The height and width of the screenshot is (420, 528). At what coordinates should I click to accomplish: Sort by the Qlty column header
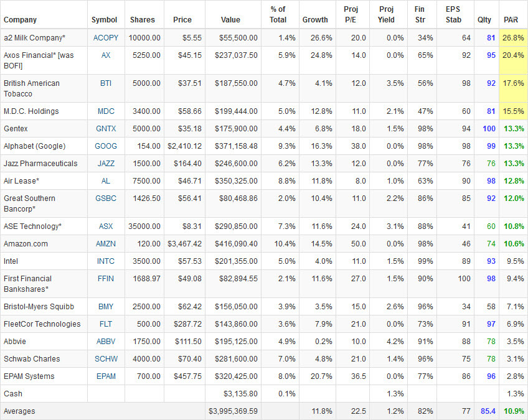pyautogui.click(x=484, y=20)
